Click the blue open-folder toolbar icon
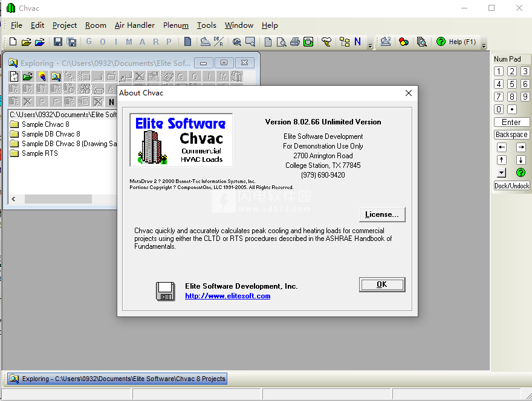 click(x=40, y=42)
